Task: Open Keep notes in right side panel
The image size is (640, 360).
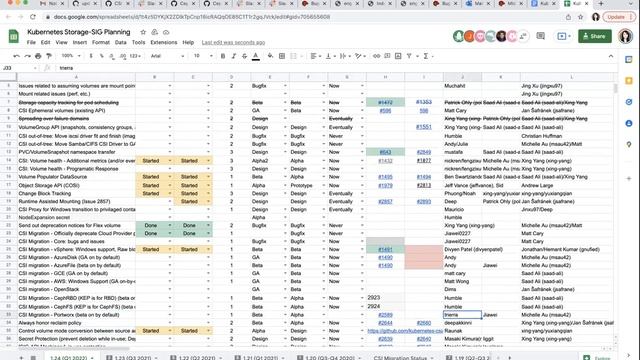Action: (629, 81)
